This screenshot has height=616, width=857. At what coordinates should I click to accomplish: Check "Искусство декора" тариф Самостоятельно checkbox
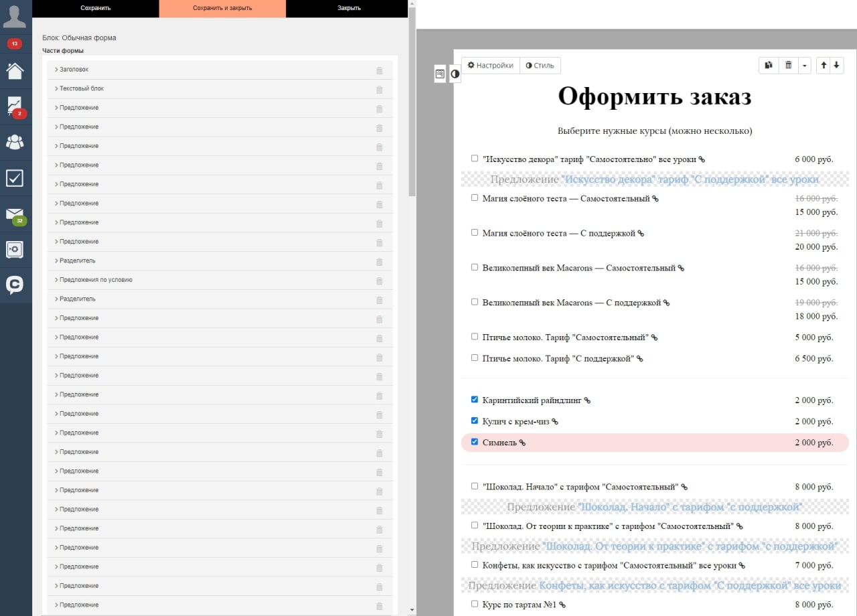pos(475,158)
